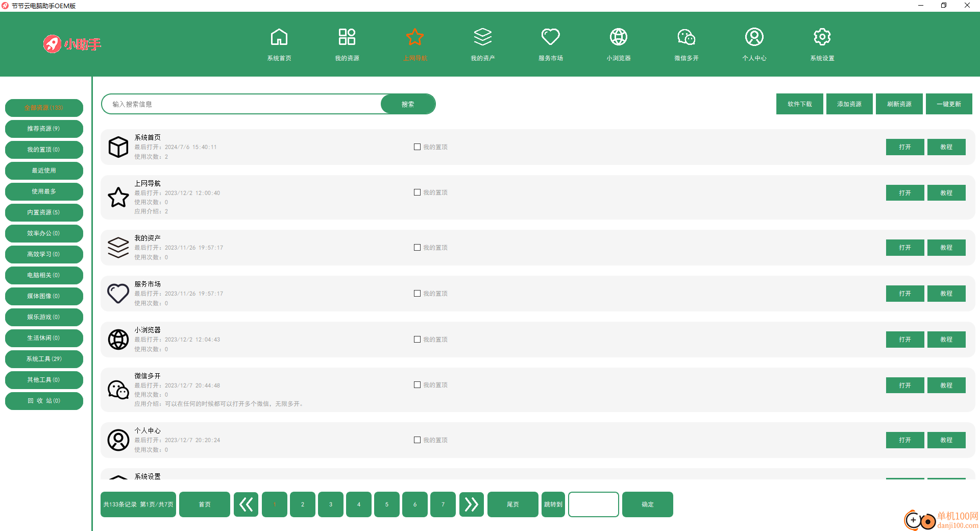Check 我的置顶 for 系统首页 row
This screenshot has height=531, width=980.
click(417, 147)
